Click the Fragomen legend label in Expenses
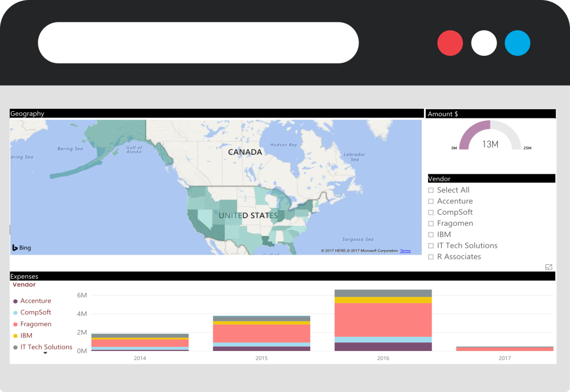The image size is (570, 392). pyautogui.click(x=36, y=324)
